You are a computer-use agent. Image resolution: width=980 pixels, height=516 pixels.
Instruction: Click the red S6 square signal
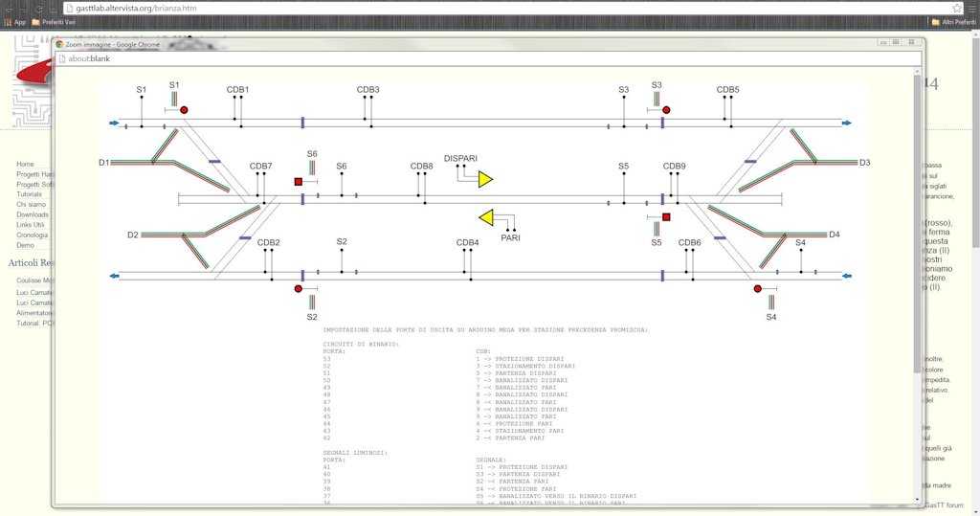pos(299,181)
